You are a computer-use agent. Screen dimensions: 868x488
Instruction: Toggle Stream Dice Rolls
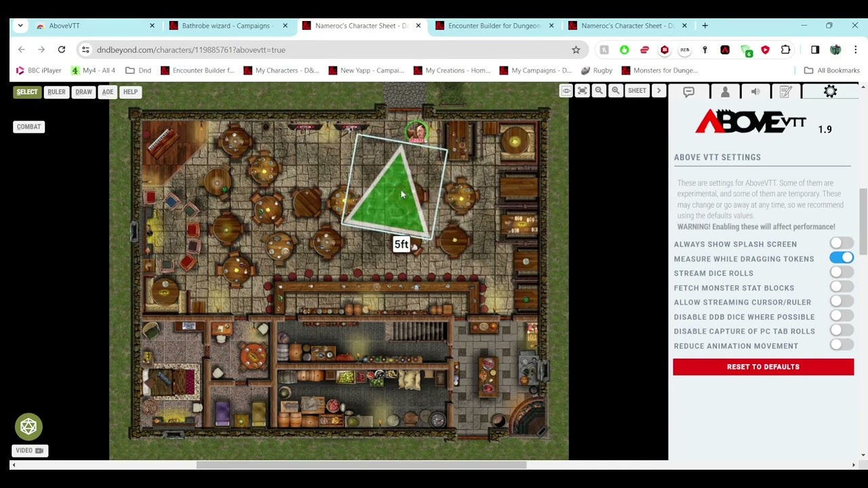[841, 272]
